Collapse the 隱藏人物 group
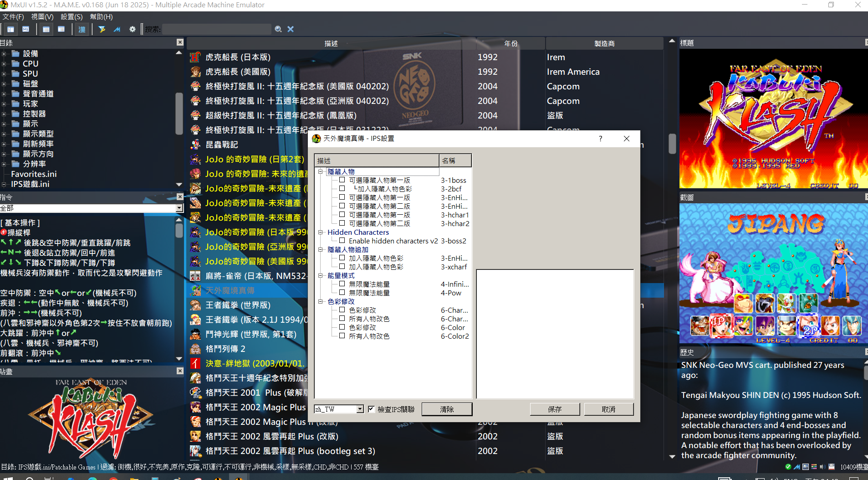Image resolution: width=868 pixels, height=480 pixels. (321, 172)
